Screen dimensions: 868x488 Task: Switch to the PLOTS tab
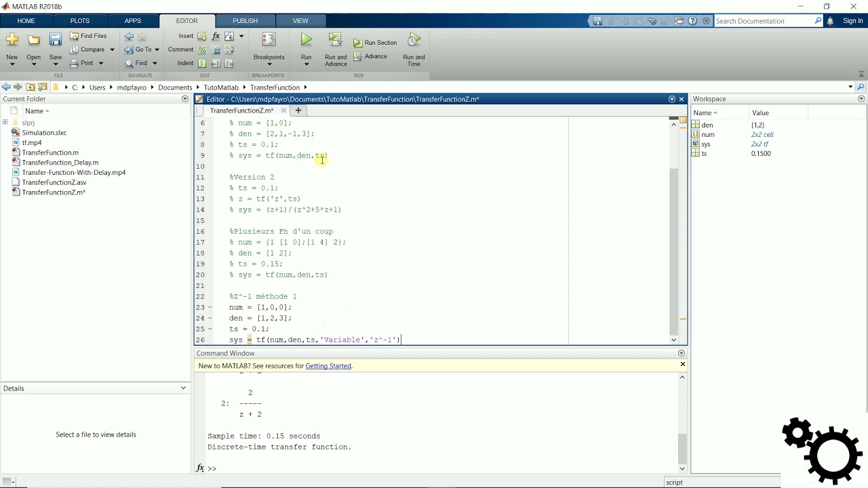[x=79, y=21]
